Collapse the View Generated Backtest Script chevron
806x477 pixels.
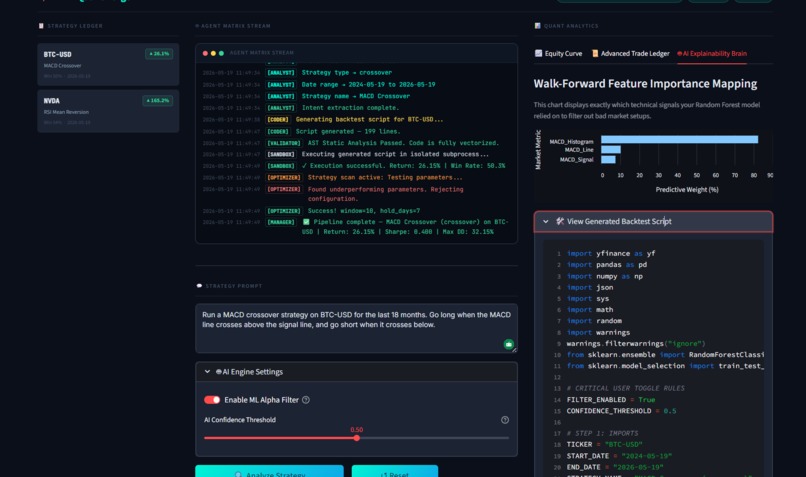pos(545,222)
